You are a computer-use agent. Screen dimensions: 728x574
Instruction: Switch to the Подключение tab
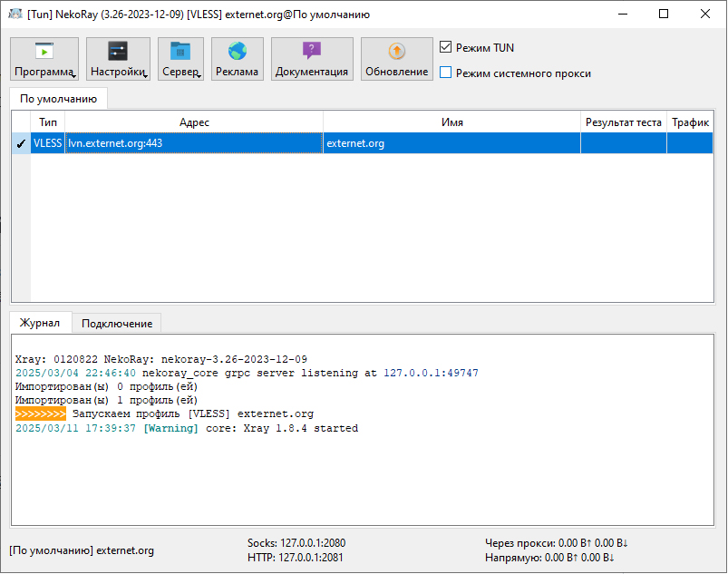pyautogui.click(x=116, y=323)
